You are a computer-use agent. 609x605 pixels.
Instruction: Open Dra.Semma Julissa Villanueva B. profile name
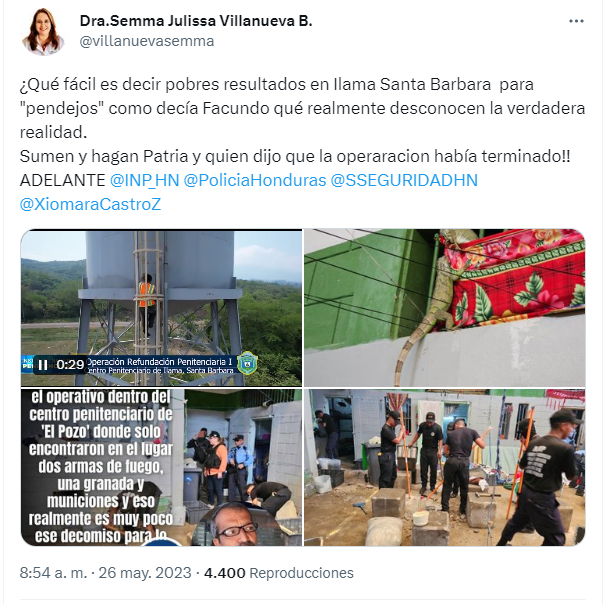(x=196, y=21)
